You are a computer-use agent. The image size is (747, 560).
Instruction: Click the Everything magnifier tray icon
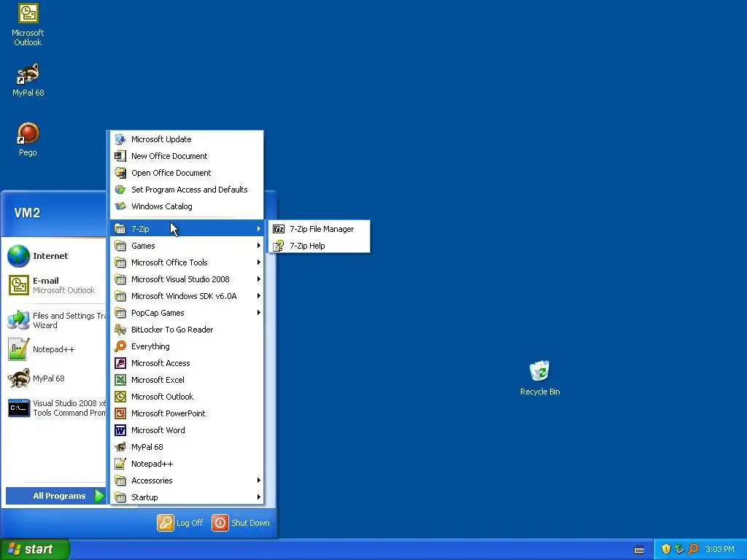[693, 549]
